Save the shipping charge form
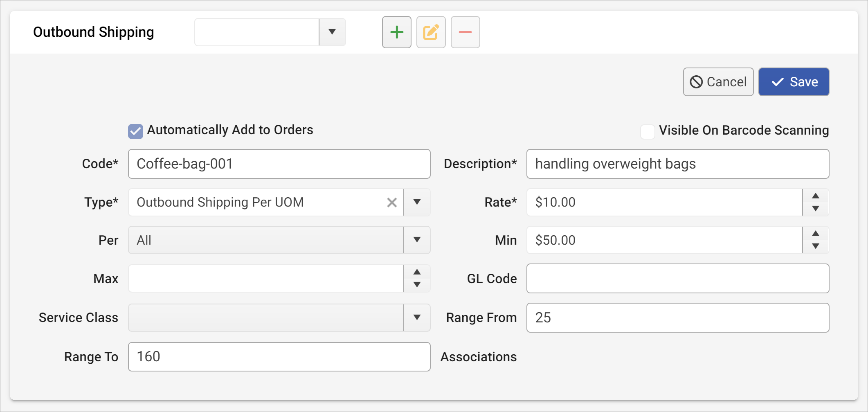This screenshot has height=412, width=868. [794, 82]
